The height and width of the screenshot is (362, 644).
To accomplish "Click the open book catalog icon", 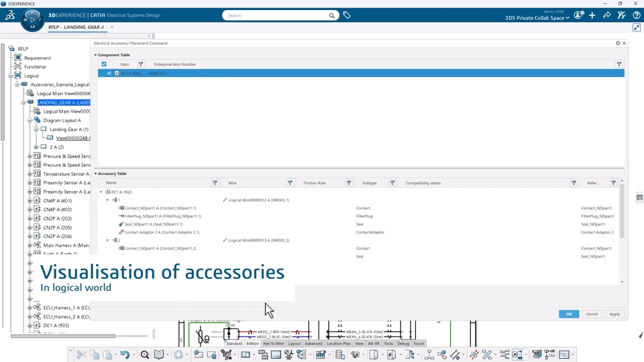I will click(x=159, y=354).
